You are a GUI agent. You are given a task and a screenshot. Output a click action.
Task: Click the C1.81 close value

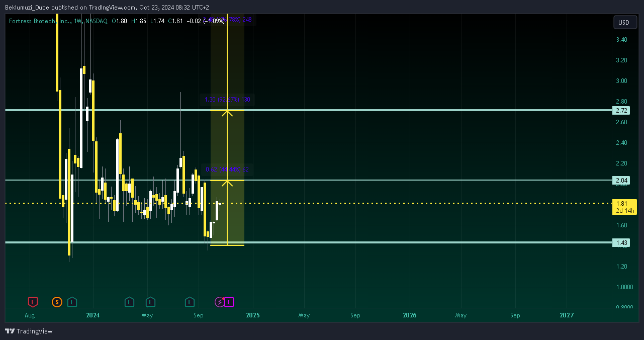tap(176, 21)
